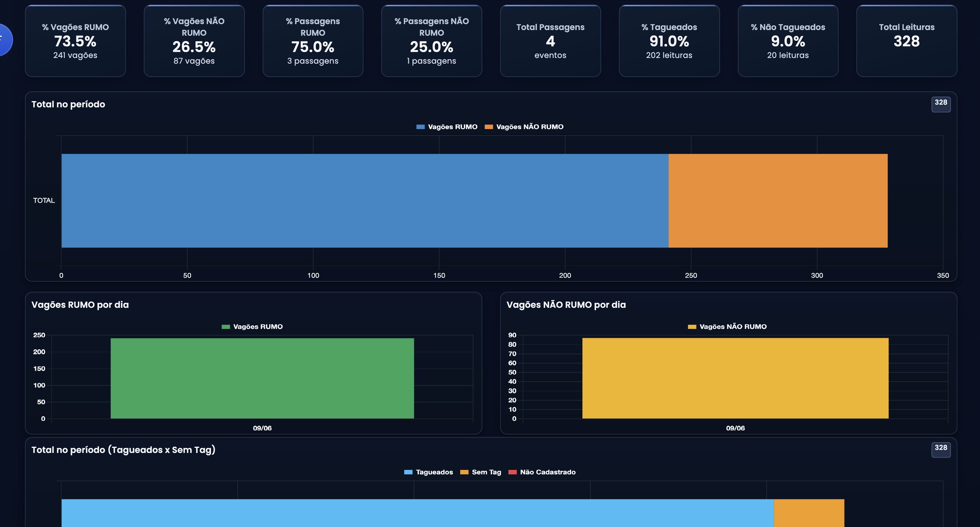
Task: Select the % Tagueados 91.0% card
Action: pos(669,41)
